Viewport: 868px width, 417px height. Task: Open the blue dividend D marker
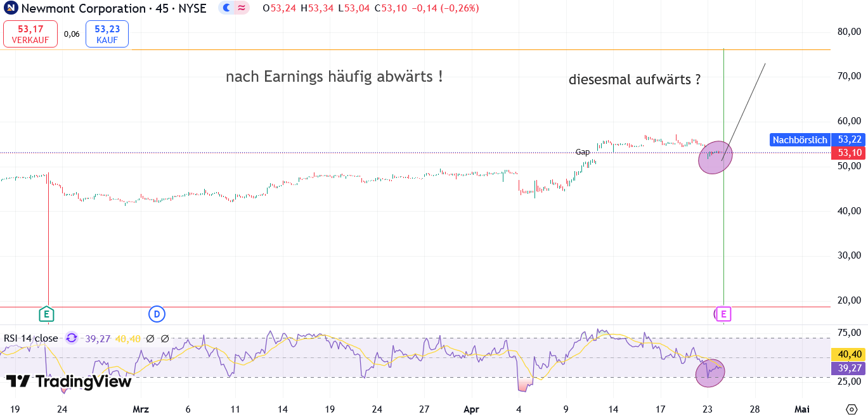157,314
